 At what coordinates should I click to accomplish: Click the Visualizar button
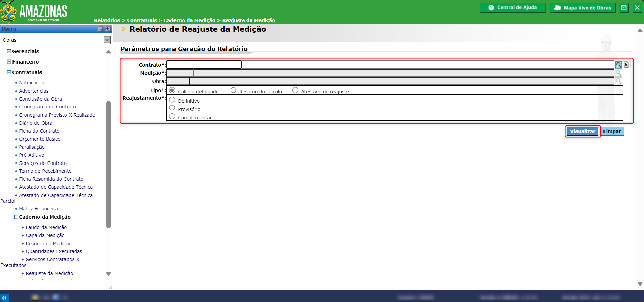583,131
